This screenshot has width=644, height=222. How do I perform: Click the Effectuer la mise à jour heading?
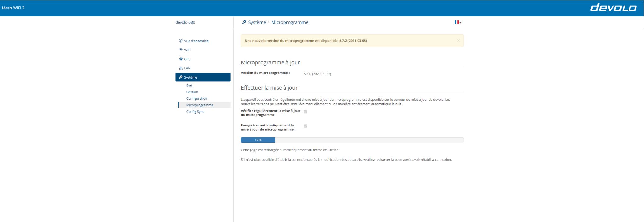(269, 88)
